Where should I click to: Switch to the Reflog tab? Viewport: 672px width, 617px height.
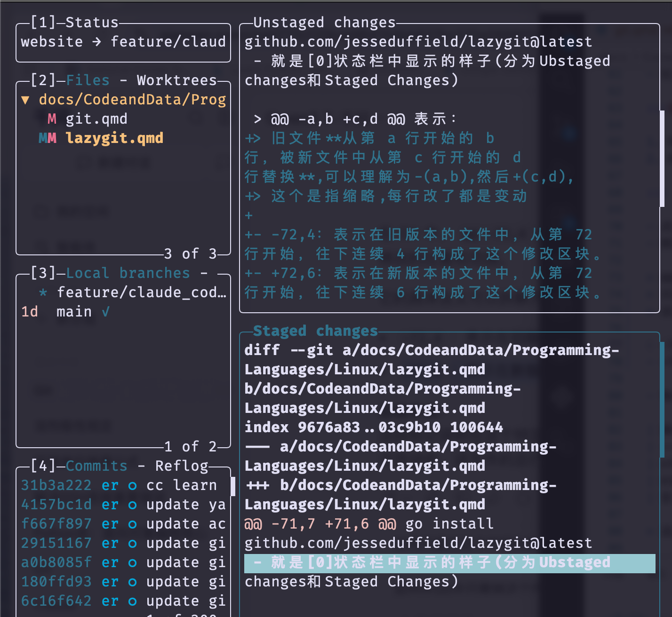click(x=182, y=466)
